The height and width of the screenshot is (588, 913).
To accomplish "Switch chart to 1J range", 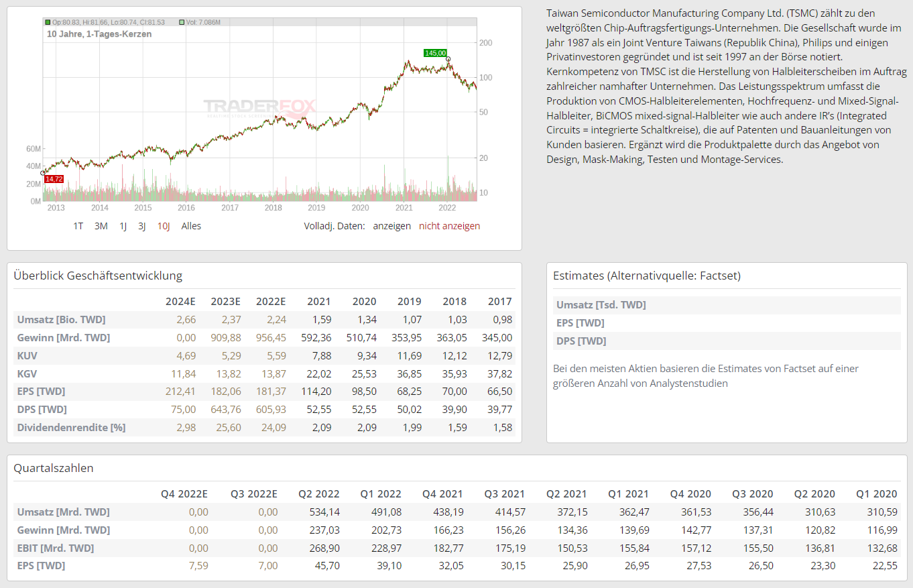I will [123, 226].
